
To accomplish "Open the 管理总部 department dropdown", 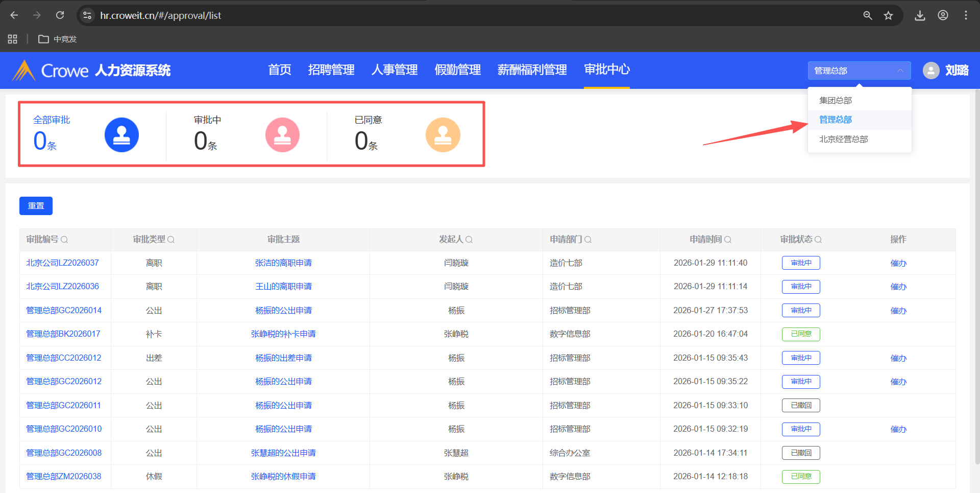I will 859,71.
